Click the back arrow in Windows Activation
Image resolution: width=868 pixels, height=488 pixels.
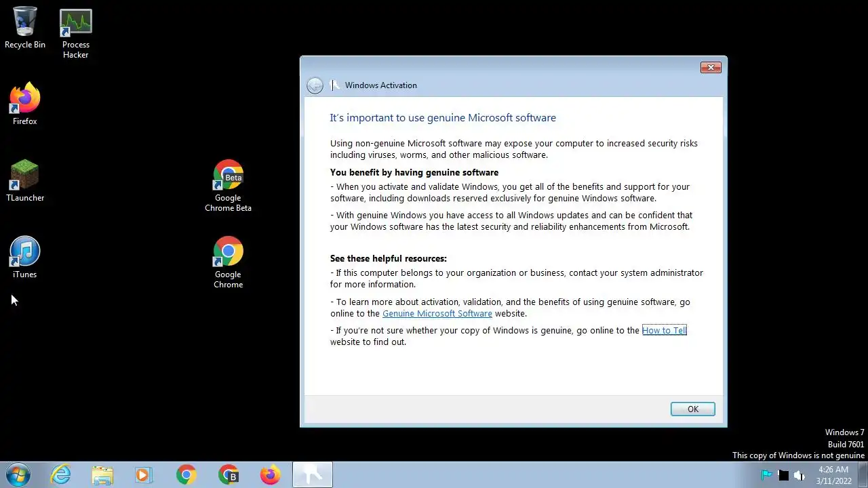[x=315, y=85]
